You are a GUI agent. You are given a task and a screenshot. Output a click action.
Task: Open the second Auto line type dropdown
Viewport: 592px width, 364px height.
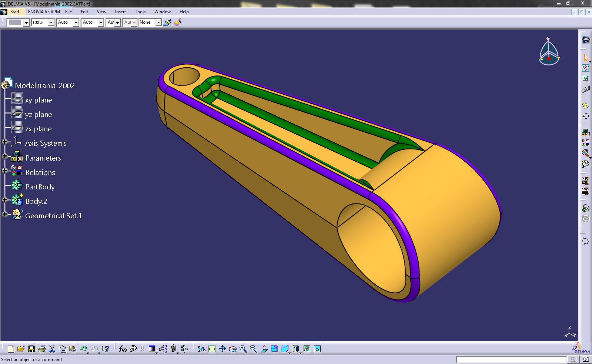[101, 23]
